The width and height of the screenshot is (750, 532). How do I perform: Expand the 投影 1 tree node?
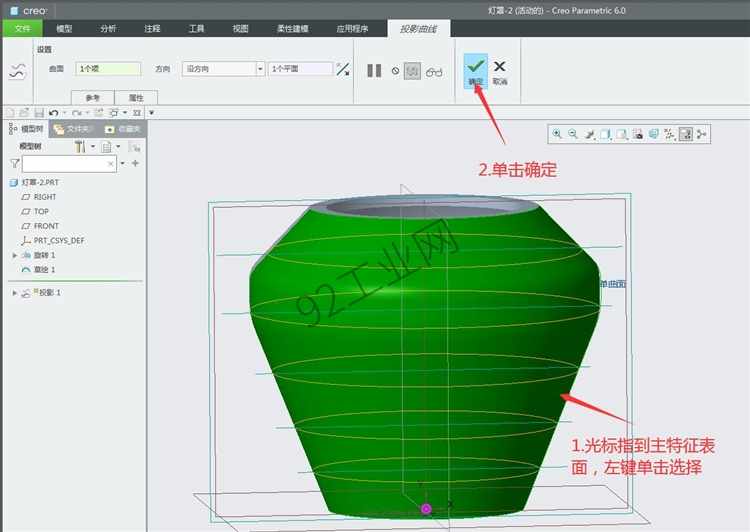click(x=15, y=293)
